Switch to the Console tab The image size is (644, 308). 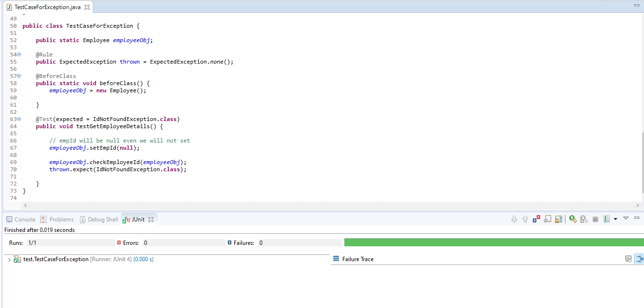21,220
